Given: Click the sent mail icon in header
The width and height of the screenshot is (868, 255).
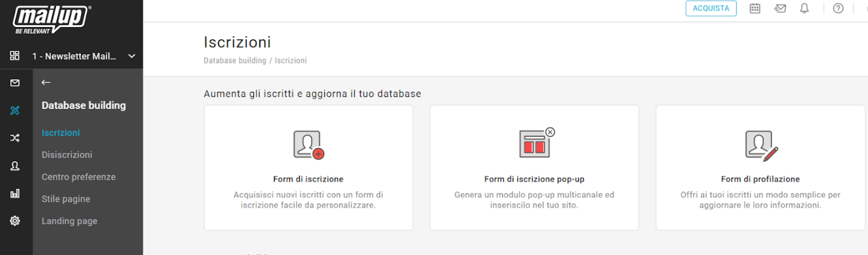Looking at the screenshot, I should 780,8.
